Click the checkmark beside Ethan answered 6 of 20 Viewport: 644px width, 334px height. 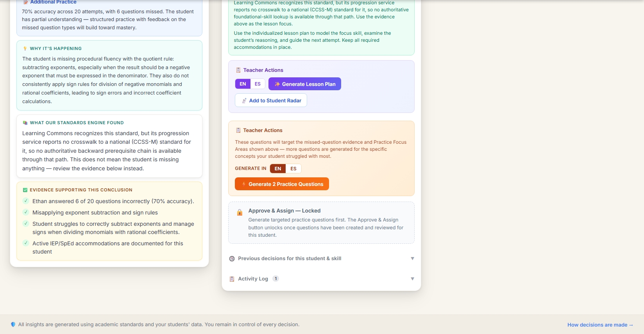[x=26, y=201]
